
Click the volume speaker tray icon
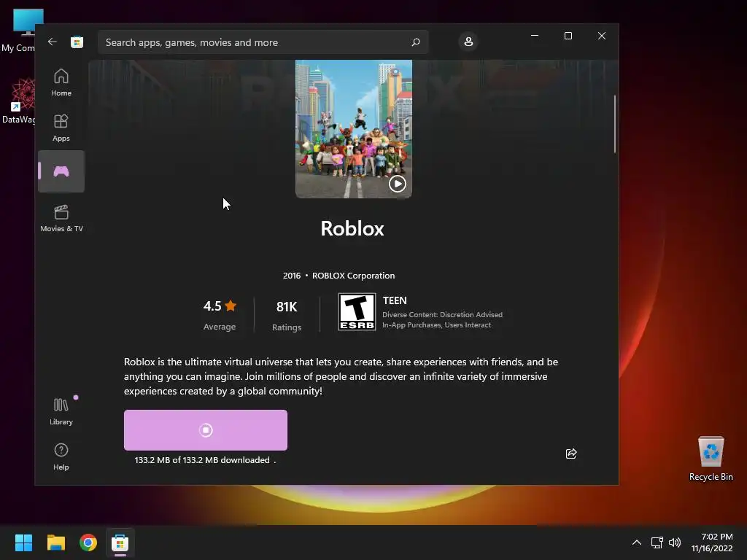point(675,542)
